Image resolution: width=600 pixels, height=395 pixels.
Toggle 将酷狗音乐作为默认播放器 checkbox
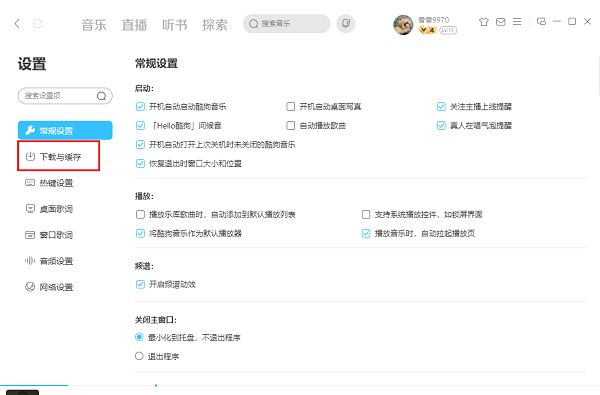point(140,233)
